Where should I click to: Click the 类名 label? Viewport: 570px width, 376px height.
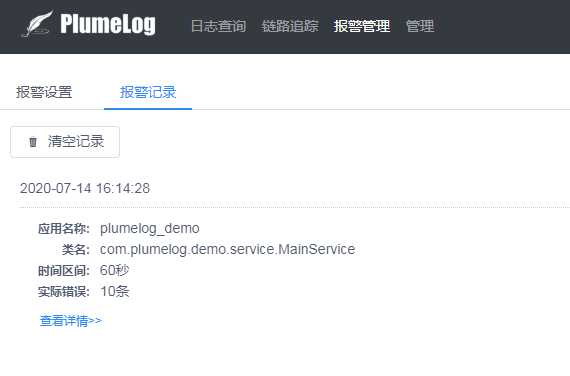coord(76,250)
